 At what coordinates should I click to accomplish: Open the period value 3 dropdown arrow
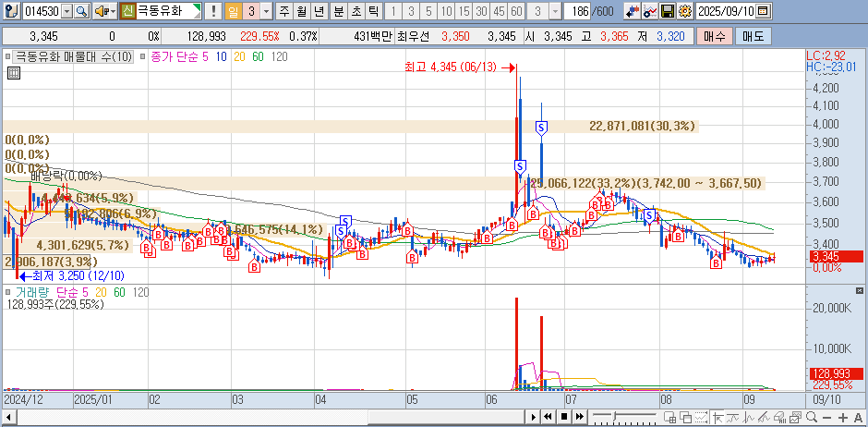point(267,10)
